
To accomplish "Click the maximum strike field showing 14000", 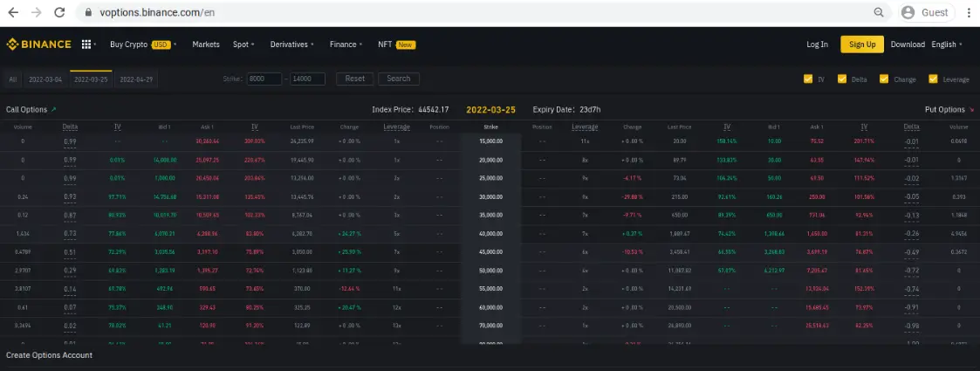I will point(307,79).
